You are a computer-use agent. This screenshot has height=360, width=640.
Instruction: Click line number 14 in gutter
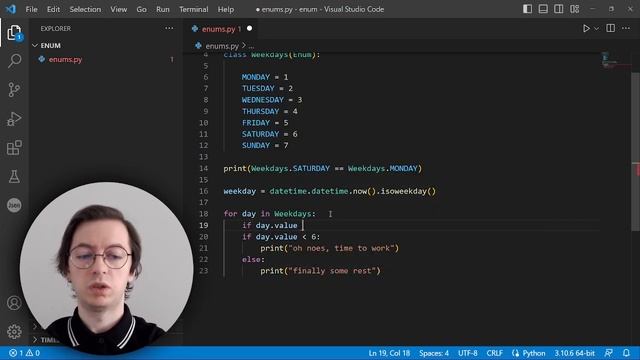(x=204, y=168)
